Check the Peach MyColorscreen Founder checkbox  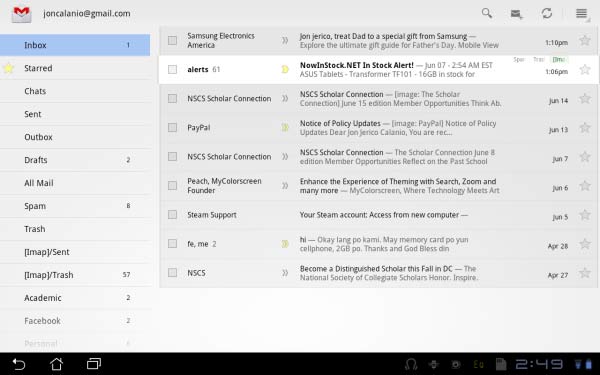173,186
